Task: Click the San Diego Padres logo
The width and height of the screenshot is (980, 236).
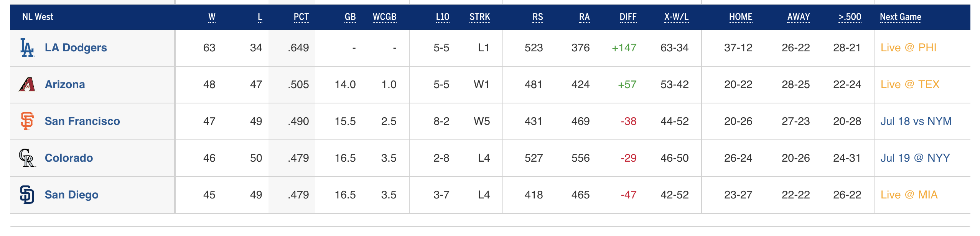Action: [27, 195]
